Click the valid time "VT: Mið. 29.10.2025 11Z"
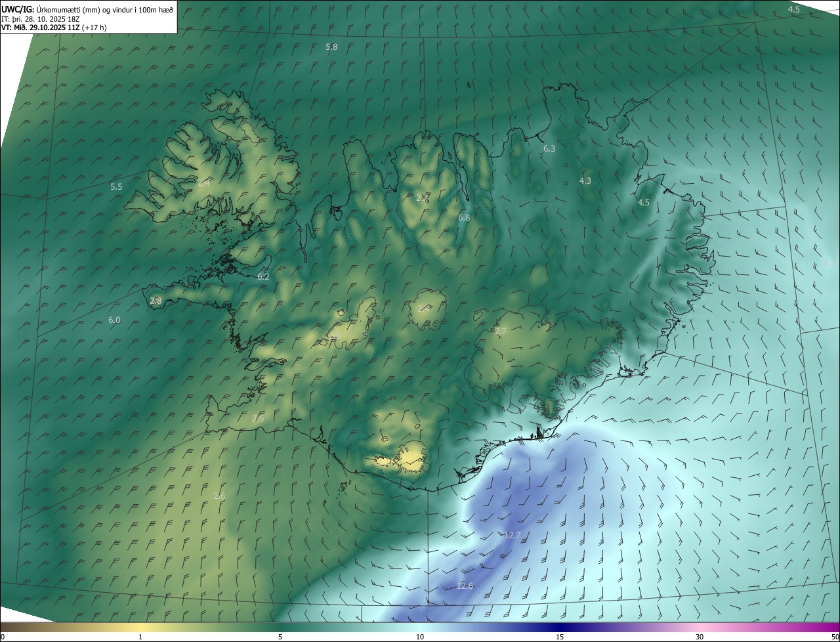840x642 pixels. tap(41, 28)
